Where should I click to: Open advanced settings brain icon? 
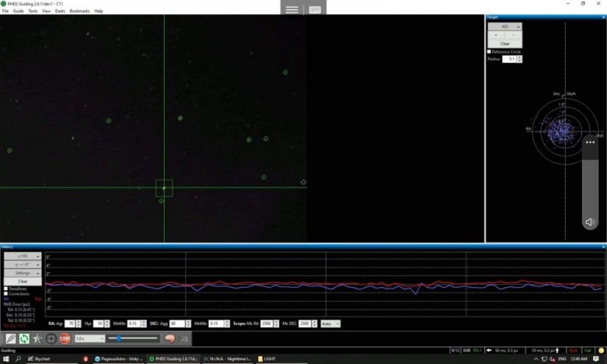click(168, 338)
